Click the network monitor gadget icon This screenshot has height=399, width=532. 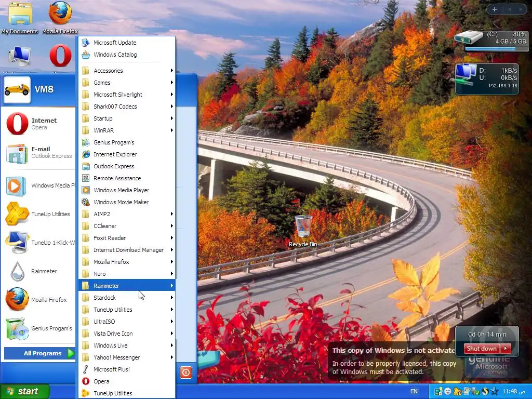point(465,75)
